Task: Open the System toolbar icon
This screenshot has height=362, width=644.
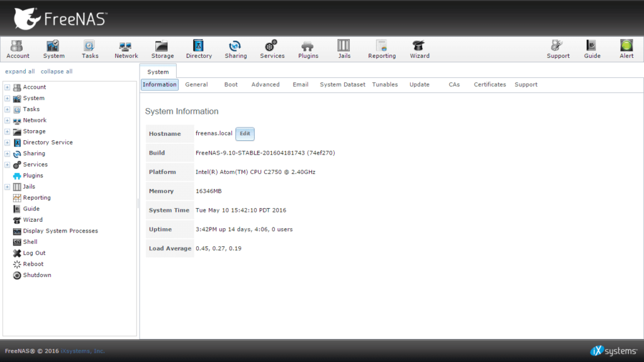Action: 54,49
